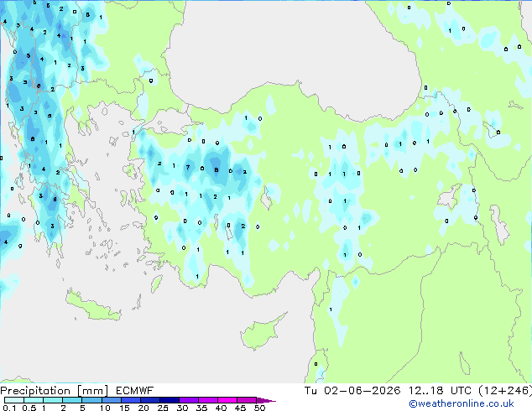
Task: Click the 25–30 mm dark navy legend box
Action: coord(170,400)
